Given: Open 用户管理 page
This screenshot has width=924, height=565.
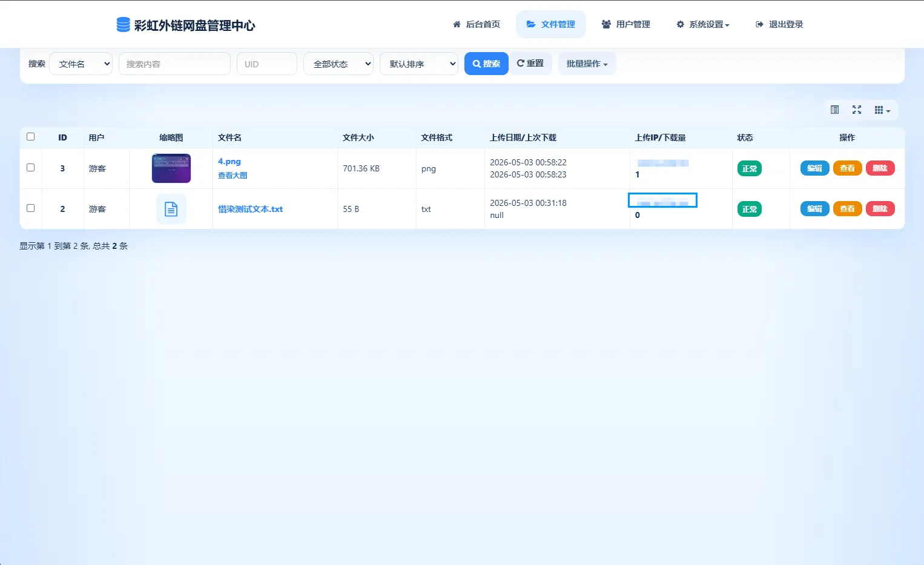Looking at the screenshot, I should coord(625,24).
